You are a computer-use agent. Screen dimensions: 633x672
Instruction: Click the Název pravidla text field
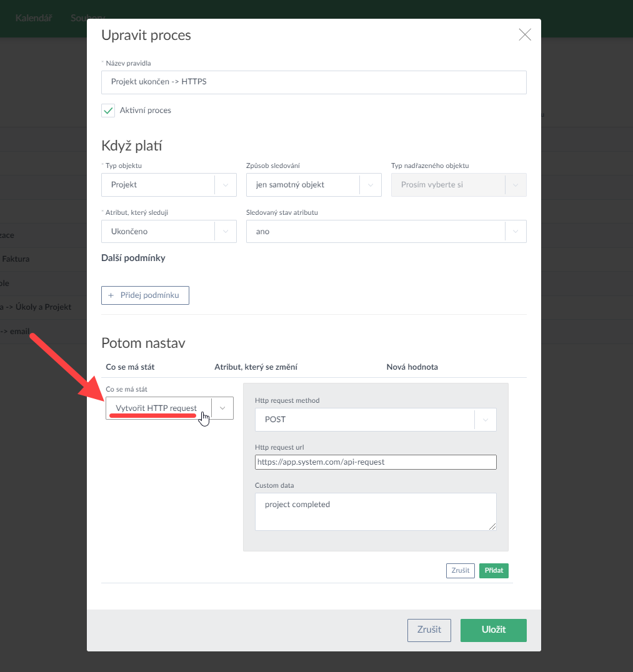[x=314, y=82]
